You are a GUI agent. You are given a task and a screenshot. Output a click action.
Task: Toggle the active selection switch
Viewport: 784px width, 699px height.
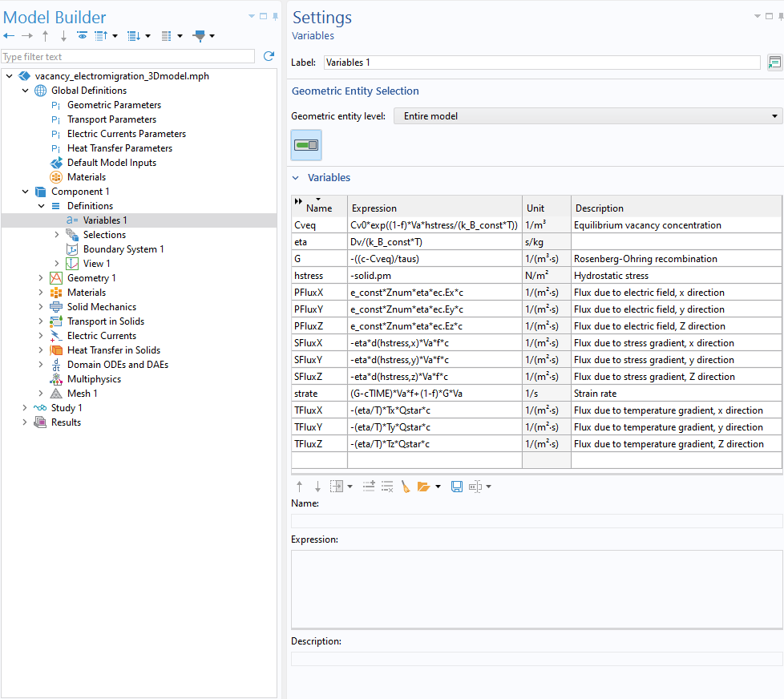(306, 145)
